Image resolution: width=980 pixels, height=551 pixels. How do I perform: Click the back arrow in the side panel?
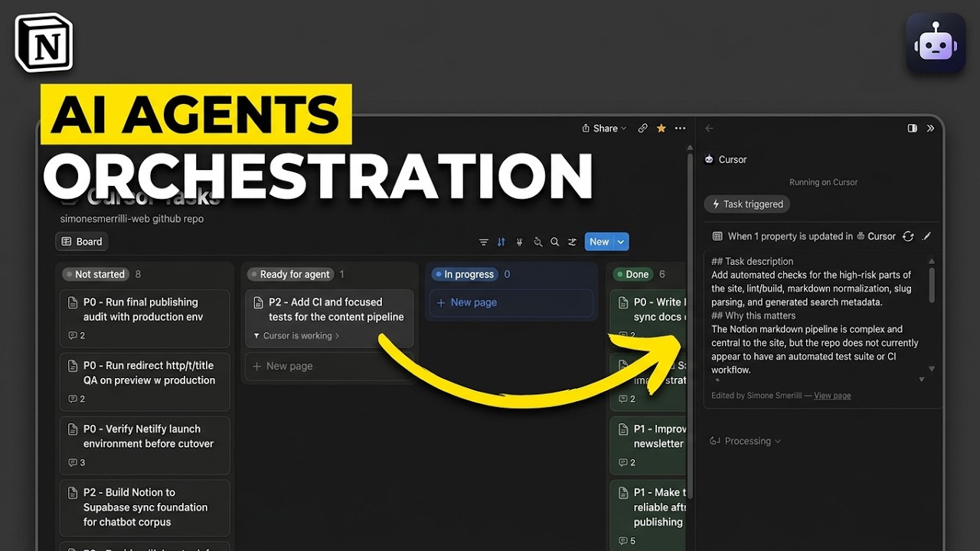click(x=709, y=129)
